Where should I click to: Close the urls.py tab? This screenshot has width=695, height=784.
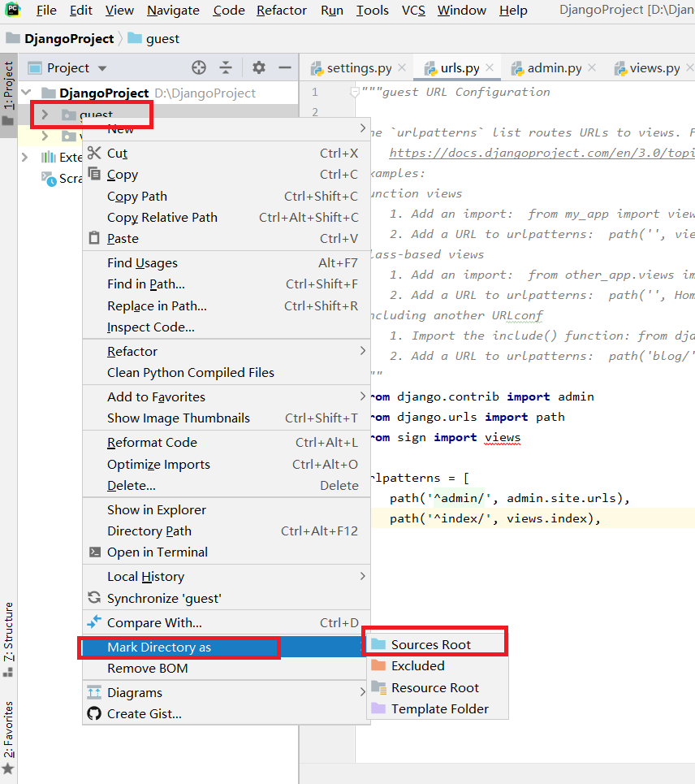[490, 67]
